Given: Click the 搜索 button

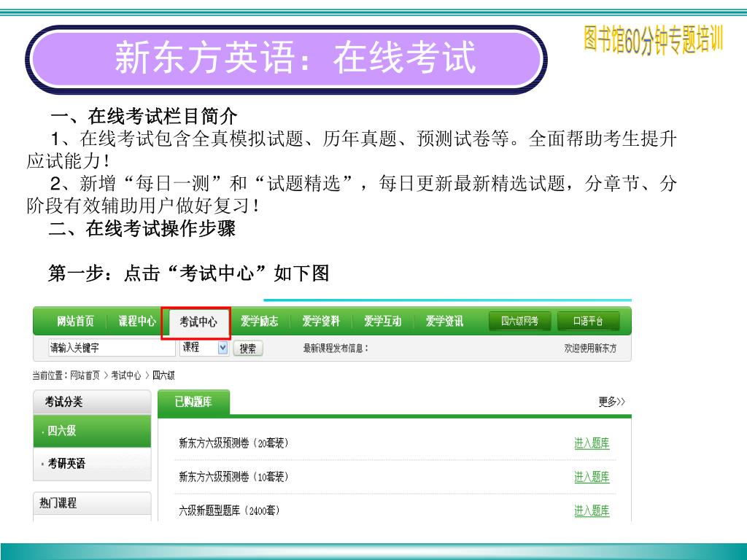Looking at the screenshot, I should tap(248, 349).
